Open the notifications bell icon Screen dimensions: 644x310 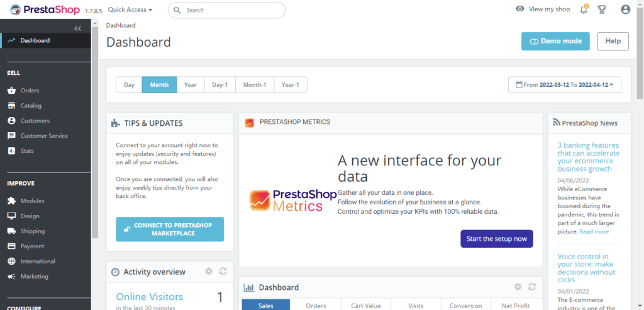(584, 9)
